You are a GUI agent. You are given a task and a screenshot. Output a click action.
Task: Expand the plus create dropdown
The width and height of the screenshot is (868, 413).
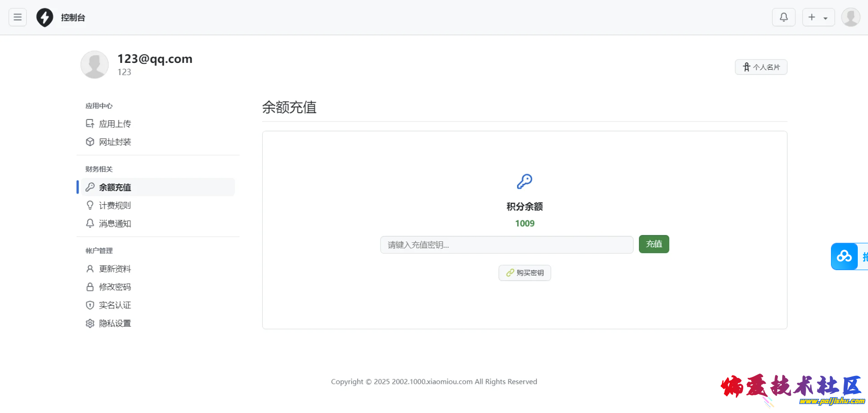point(818,18)
